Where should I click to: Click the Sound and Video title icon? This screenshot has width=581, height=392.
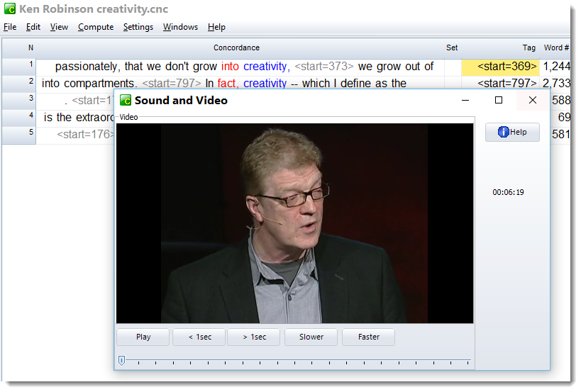pyautogui.click(x=126, y=101)
